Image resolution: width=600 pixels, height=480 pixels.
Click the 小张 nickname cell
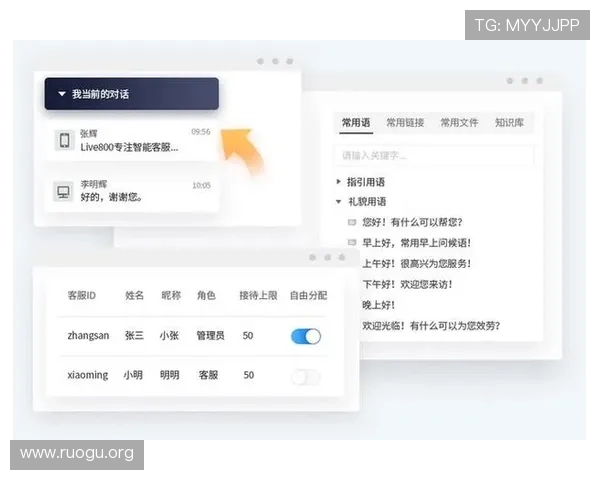[170, 336]
